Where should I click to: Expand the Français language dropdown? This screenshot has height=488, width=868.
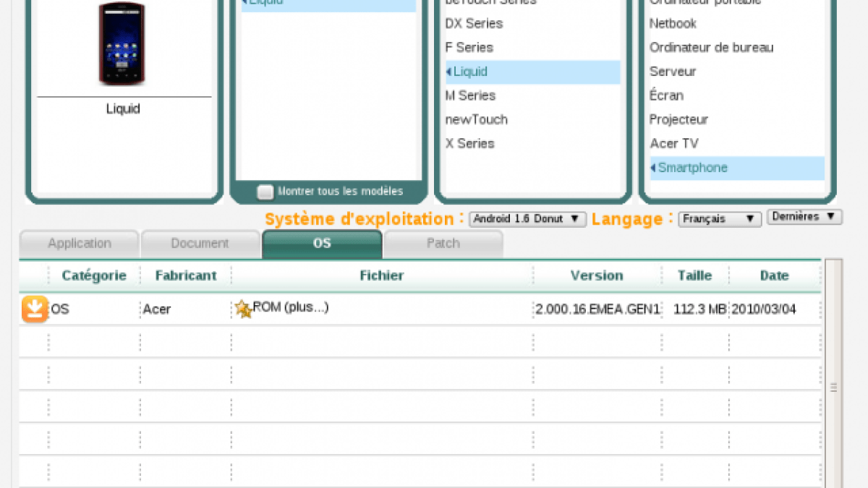[719, 219]
